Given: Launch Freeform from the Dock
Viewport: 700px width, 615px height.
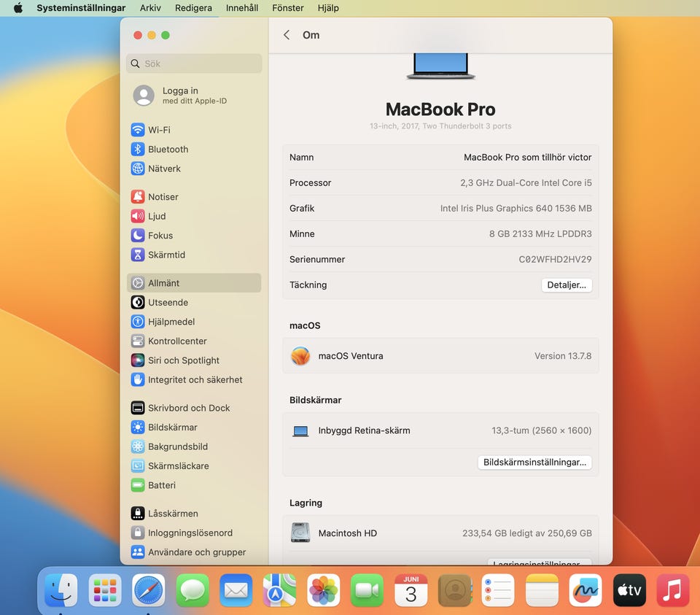Looking at the screenshot, I should pyautogui.click(x=586, y=590).
